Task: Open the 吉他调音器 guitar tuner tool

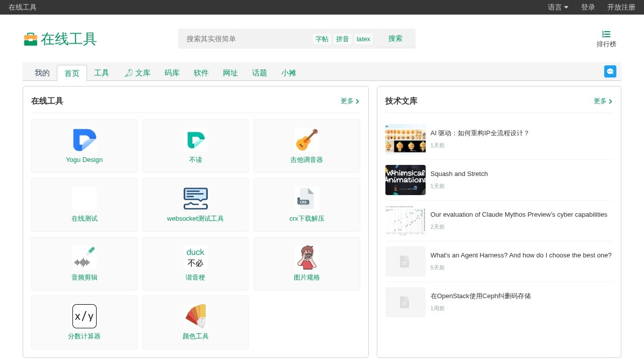Action: [x=307, y=146]
